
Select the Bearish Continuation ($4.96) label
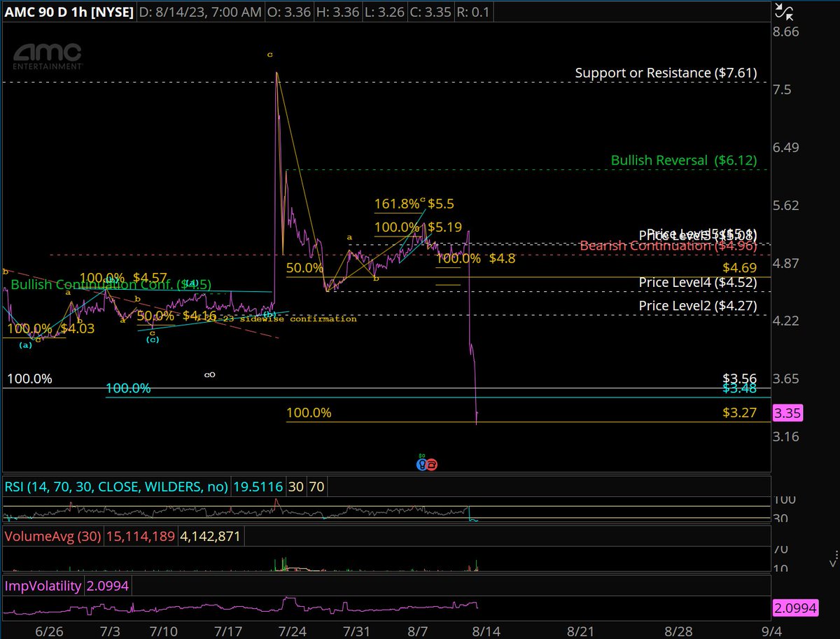click(668, 246)
